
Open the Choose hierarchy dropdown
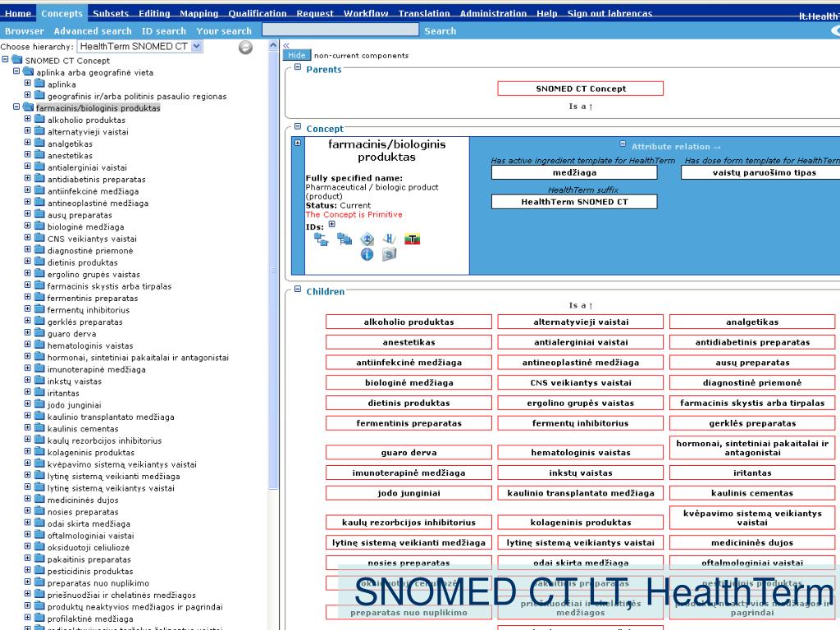pos(139,47)
